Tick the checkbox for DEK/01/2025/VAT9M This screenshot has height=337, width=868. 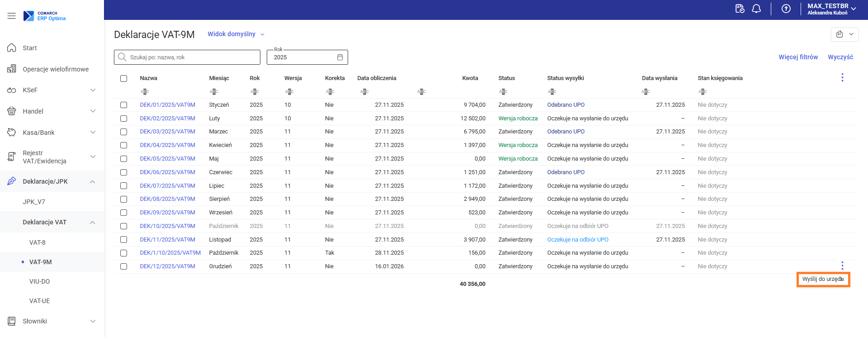[123, 105]
